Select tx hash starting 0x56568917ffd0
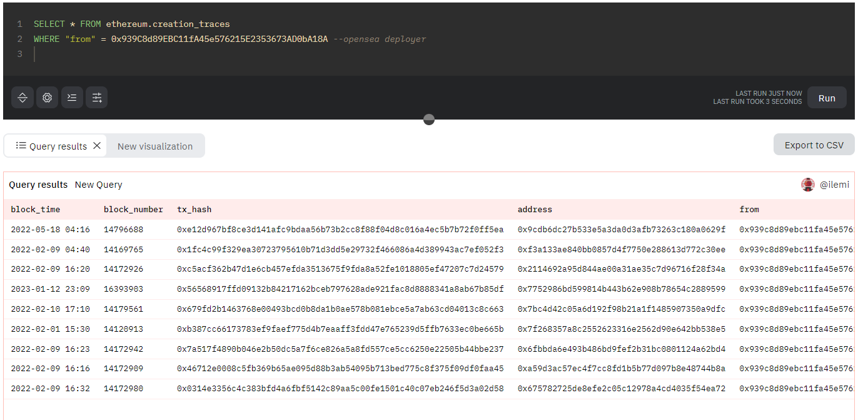Screen dimensions: 868x420 click(340, 289)
